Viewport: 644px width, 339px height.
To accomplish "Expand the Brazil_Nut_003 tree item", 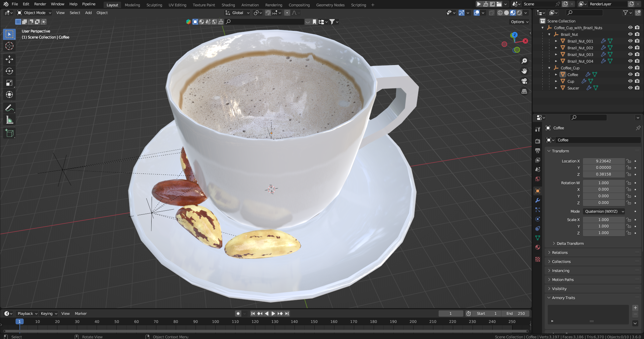I will (556, 55).
